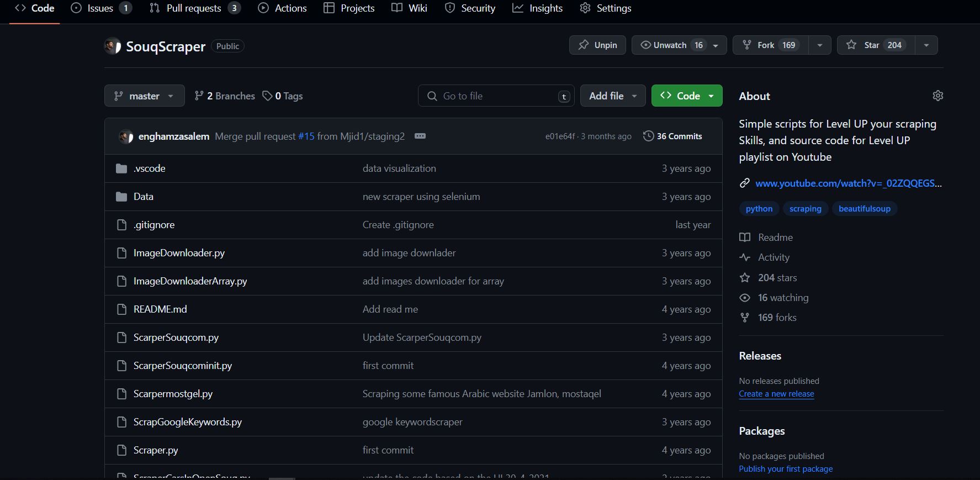Open the YouTube link in About
The image size is (980, 480).
(849, 183)
